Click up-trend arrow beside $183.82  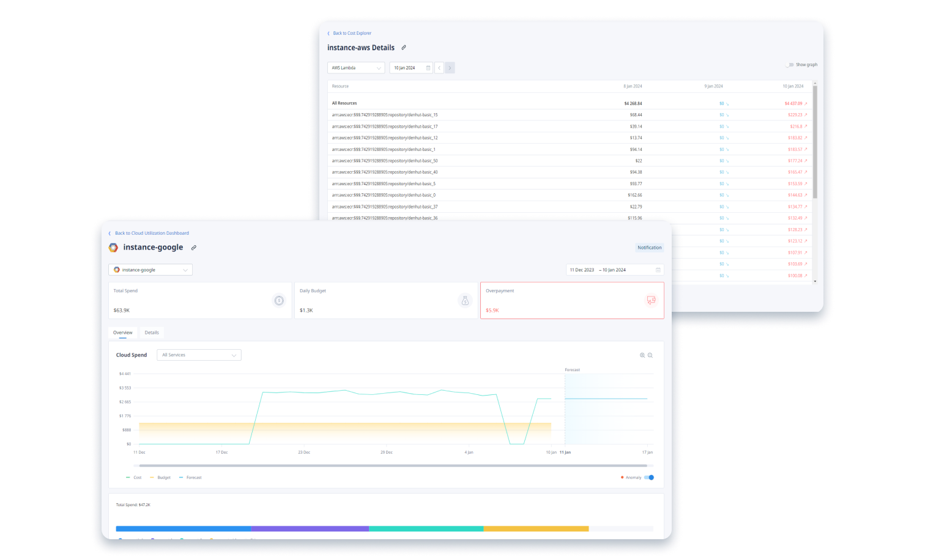[x=806, y=138]
